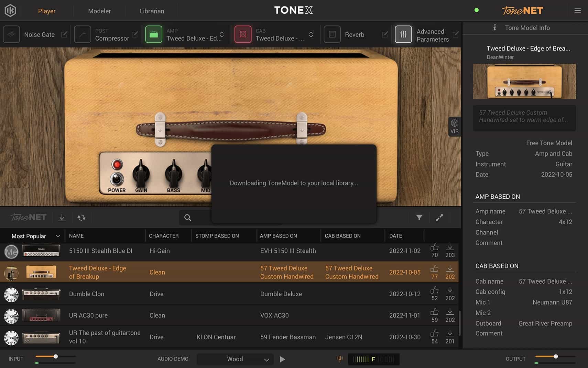Click the ToneNET filter funnel icon
Screen dimensions: 588x368
coord(419,218)
